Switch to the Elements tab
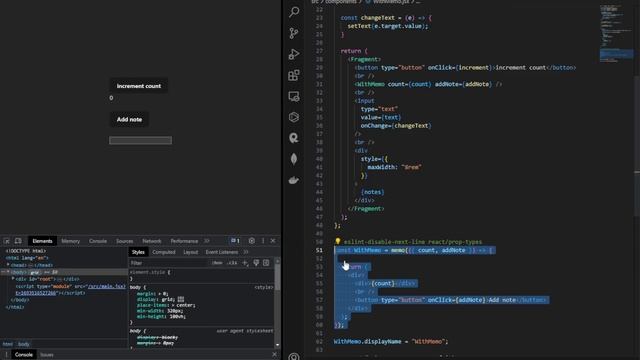 [x=42, y=241]
